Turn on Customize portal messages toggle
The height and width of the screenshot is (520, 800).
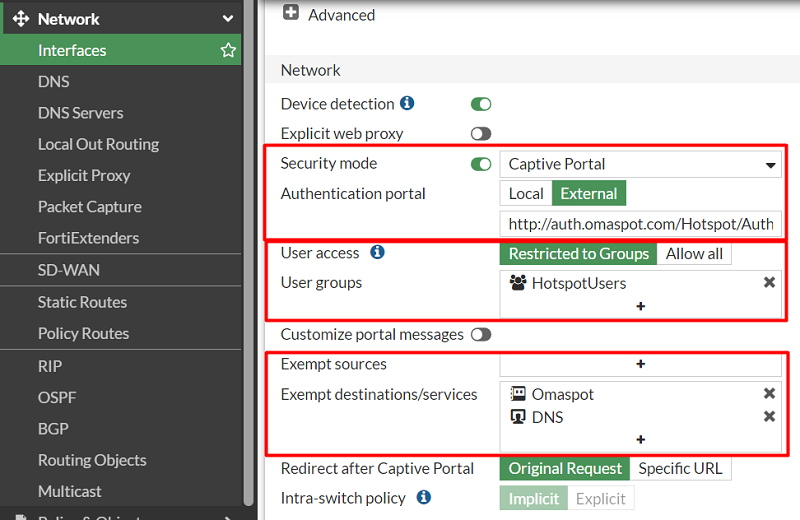coord(481,335)
